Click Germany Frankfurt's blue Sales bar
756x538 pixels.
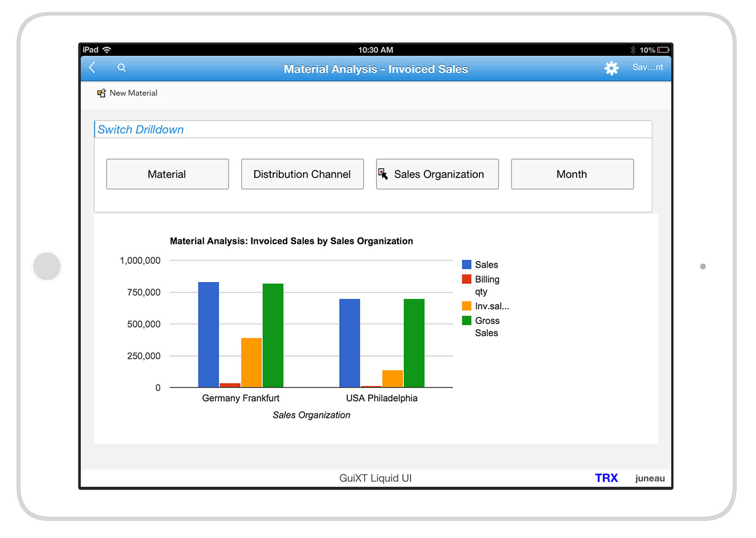tap(208, 336)
